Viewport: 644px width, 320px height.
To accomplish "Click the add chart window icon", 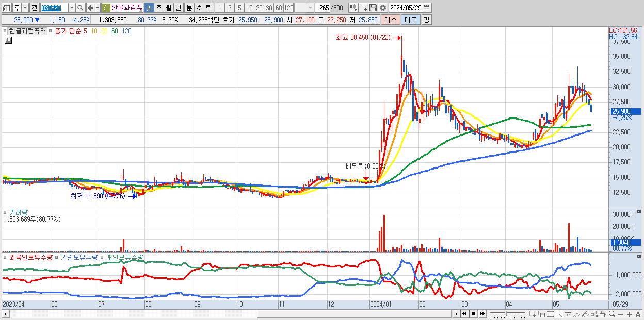I will [533, 314].
